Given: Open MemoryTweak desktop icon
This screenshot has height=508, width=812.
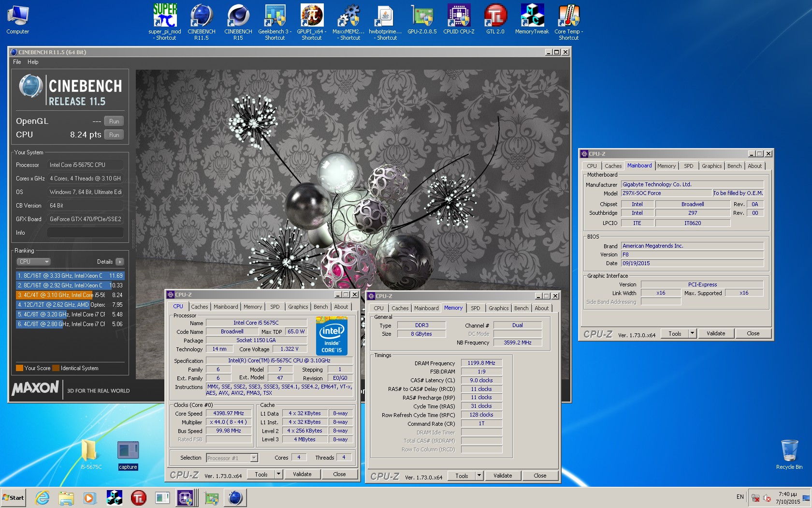Looking at the screenshot, I should tap(532, 19).
